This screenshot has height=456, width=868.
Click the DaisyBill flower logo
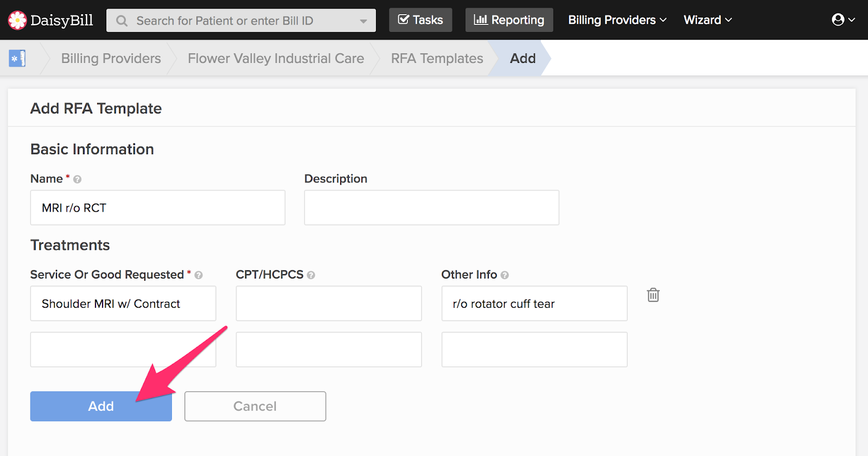[x=17, y=20]
